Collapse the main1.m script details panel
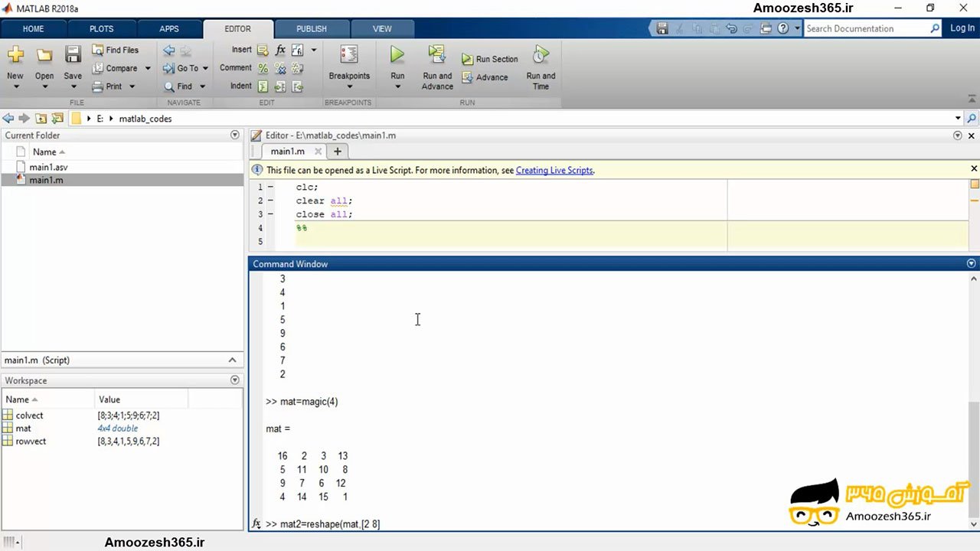Viewport: 980px width, 551px height. [x=232, y=360]
